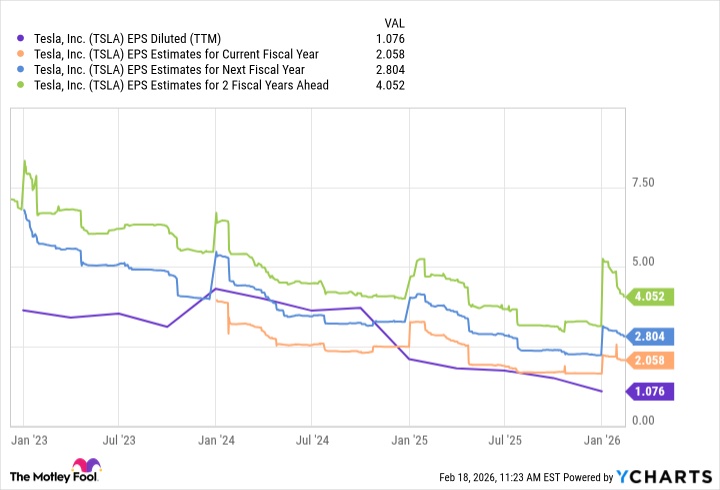Select the blue 2.804 value tag
The image size is (720, 490).
pos(651,336)
